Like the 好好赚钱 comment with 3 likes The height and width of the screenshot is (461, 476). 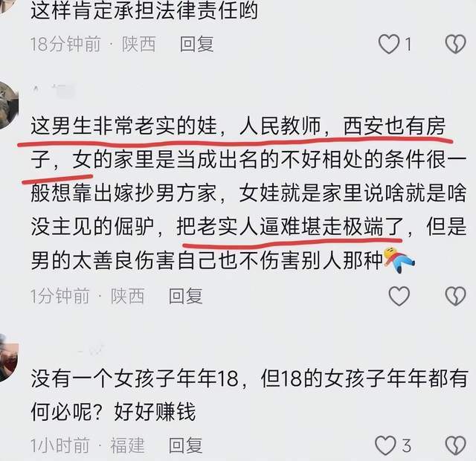pos(386,445)
